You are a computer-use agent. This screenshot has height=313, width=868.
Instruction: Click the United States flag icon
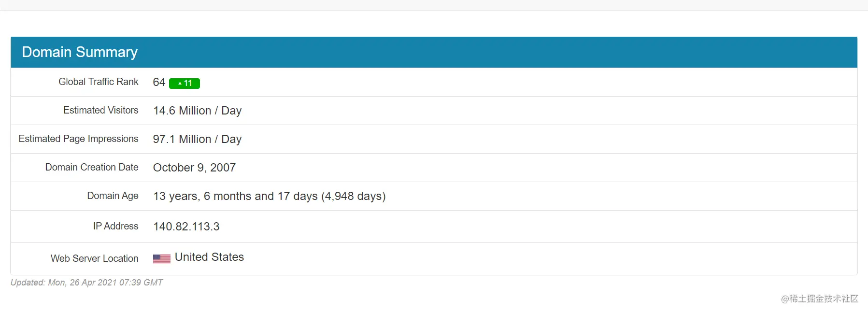click(162, 259)
